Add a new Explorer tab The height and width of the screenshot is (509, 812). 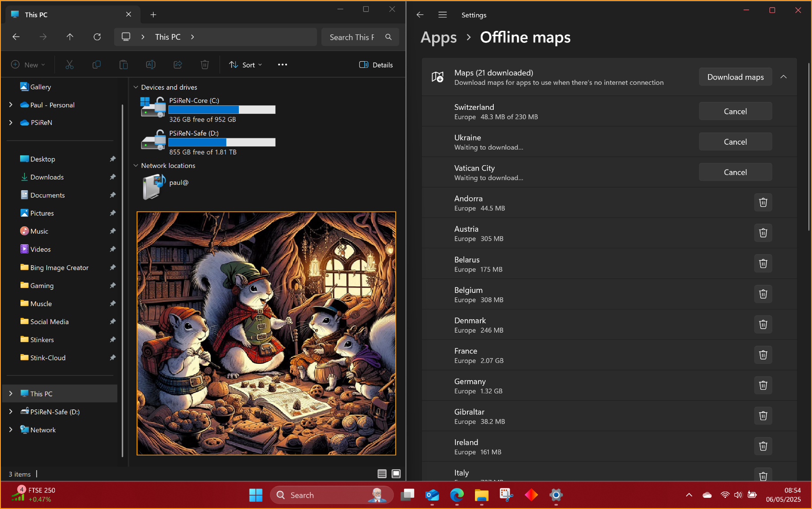153,15
